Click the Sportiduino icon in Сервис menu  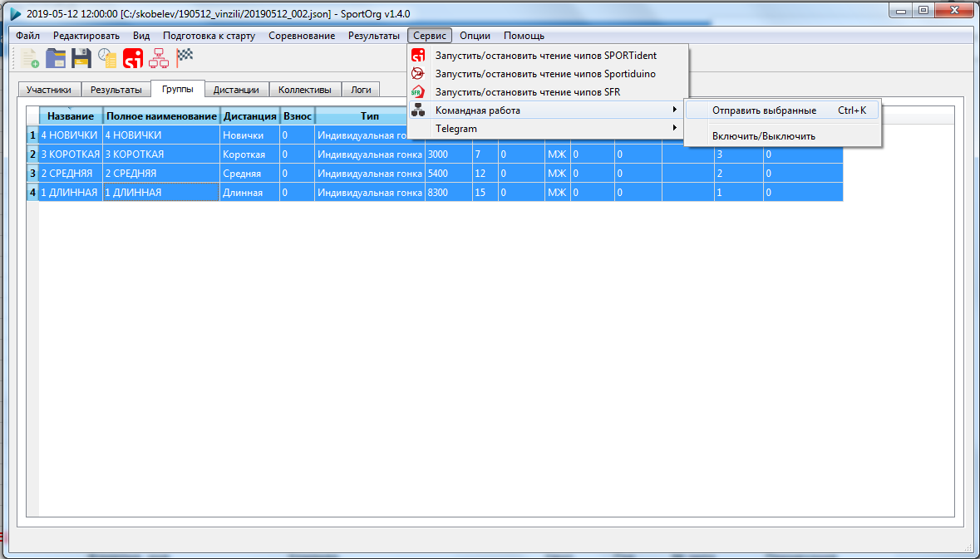418,74
